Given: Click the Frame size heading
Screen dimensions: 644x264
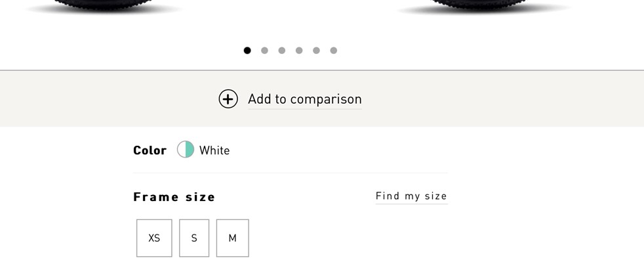Looking at the screenshot, I should tap(174, 197).
